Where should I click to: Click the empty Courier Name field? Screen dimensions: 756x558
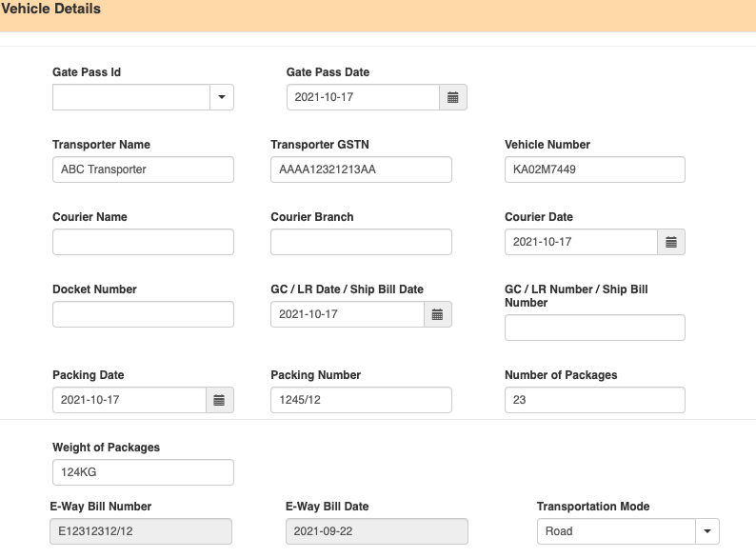pyautogui.click(x=143, y=242)
